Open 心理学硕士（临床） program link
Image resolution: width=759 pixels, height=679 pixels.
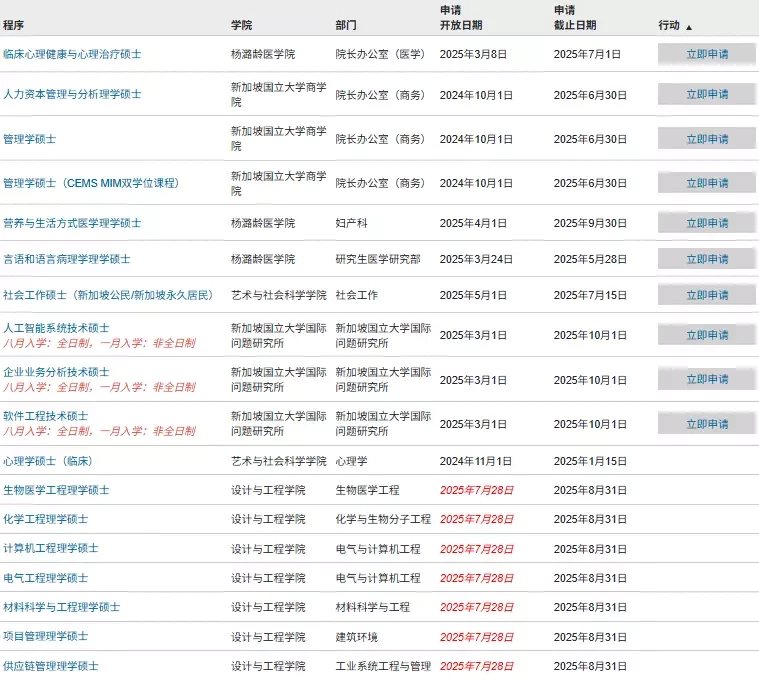(x=47, y=461)
